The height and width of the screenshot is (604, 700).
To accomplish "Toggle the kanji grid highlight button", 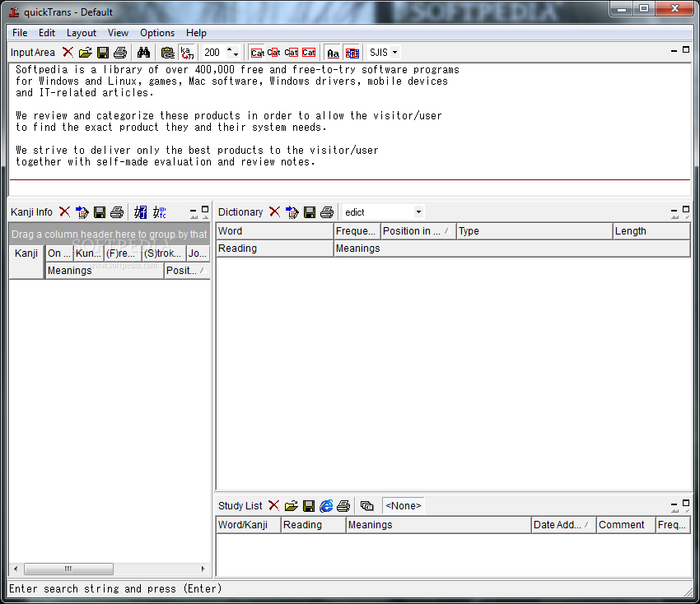I will [352, 53].
